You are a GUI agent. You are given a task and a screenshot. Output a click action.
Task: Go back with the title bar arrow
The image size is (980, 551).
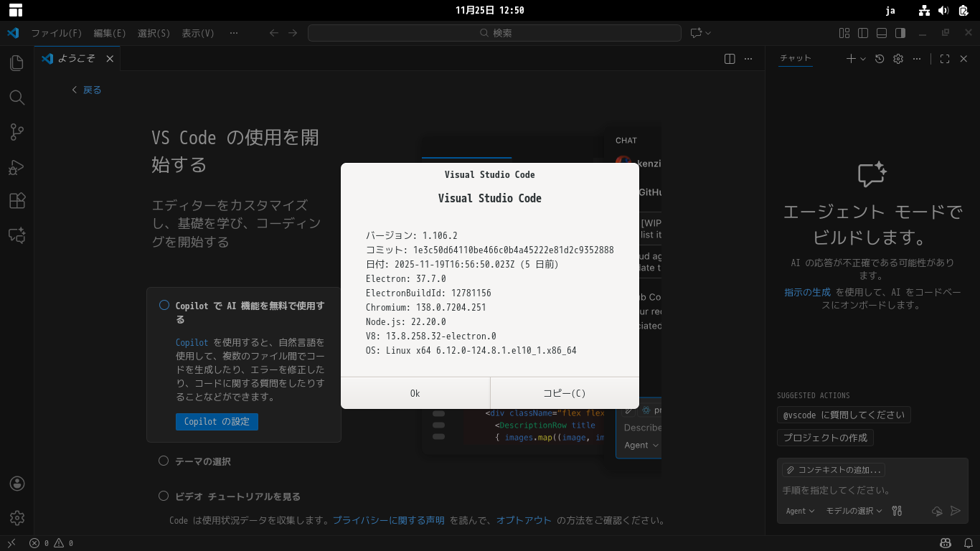click(274, 33)
